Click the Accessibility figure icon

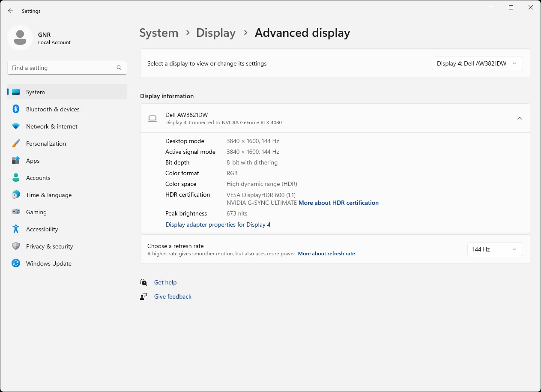(x=16, y=229)
